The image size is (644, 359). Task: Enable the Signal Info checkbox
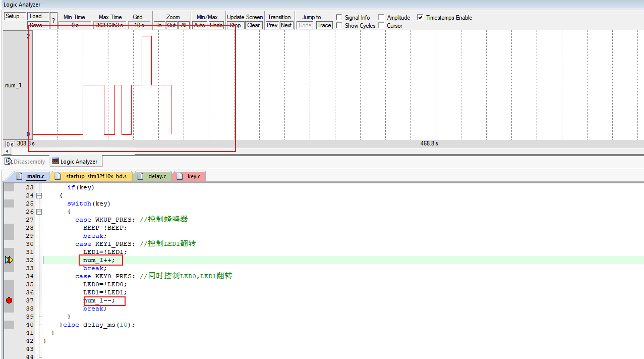(x=339, y=18)
